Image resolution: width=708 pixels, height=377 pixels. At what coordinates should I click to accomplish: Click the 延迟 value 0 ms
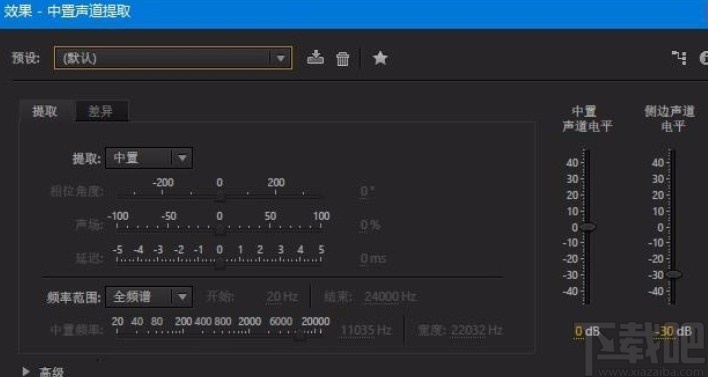(373, 258)
